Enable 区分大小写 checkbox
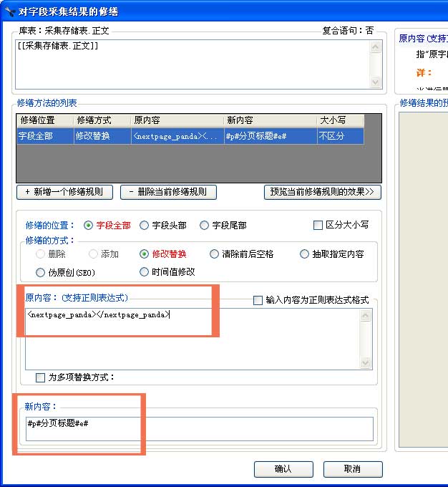The width and height of the screenshot is (448, 487). click(318, 225)
